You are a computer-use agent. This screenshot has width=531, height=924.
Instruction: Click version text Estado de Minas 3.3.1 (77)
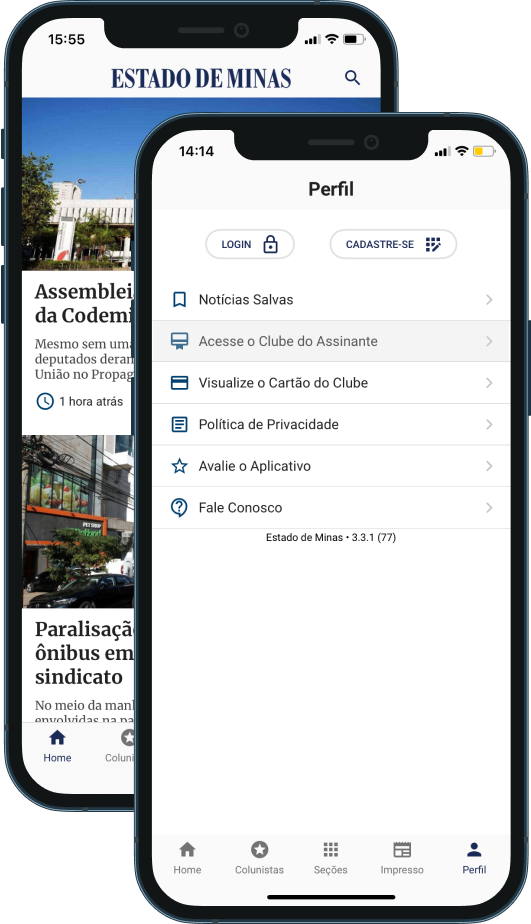click(x=331, y=537)
